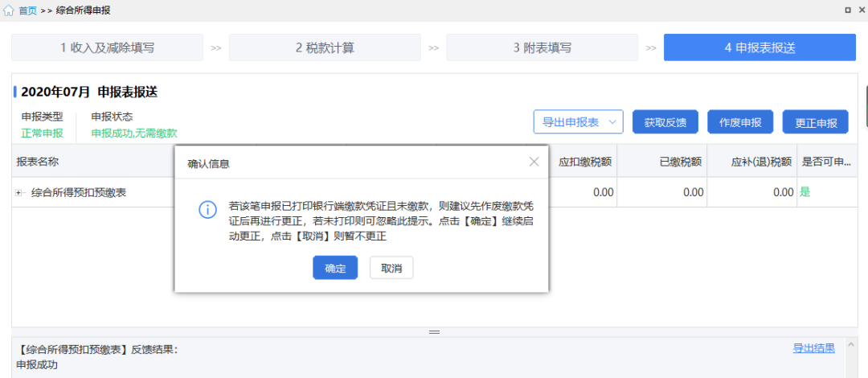Viewport: 868px width, 378px height.
Task: Select step 4 申报表报送
Action: click(759, 47)
